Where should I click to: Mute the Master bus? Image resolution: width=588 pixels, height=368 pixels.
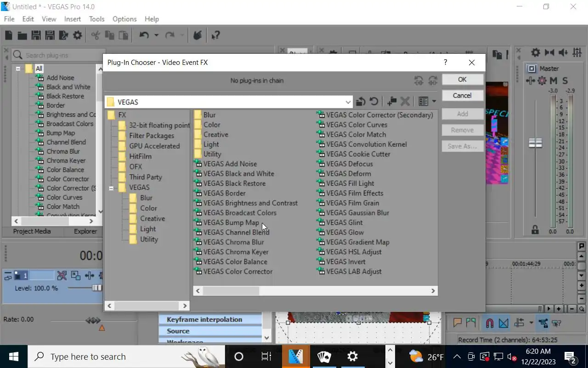[554, 80]
